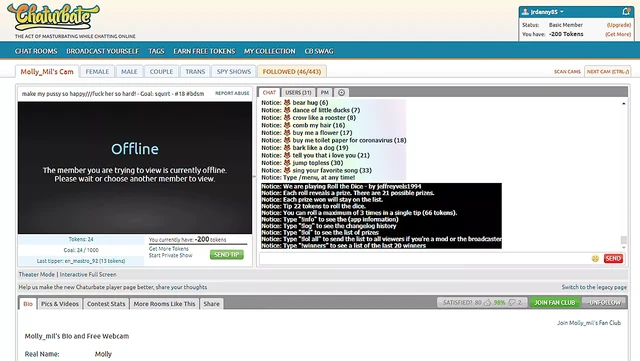The width and height of the screenshot is (640, 361).
Task: Click into the chat message input field
Action: [424, 258]
